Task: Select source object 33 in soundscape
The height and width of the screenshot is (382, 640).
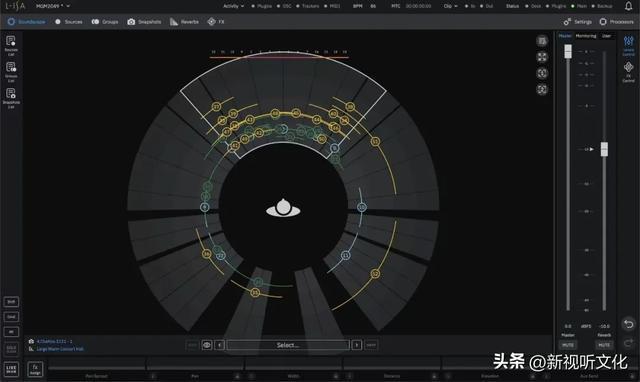Action: coord(255,292)
